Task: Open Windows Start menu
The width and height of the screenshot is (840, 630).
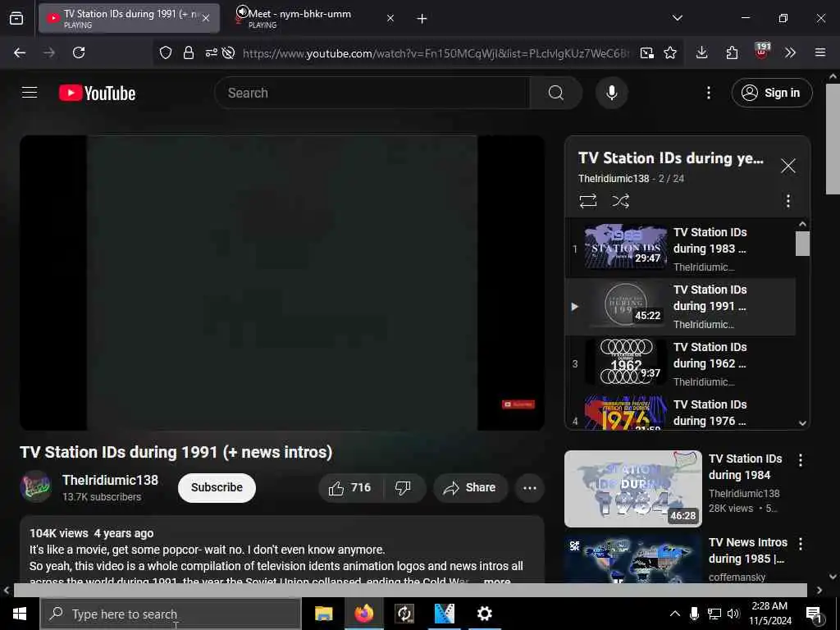Action: 20,614
